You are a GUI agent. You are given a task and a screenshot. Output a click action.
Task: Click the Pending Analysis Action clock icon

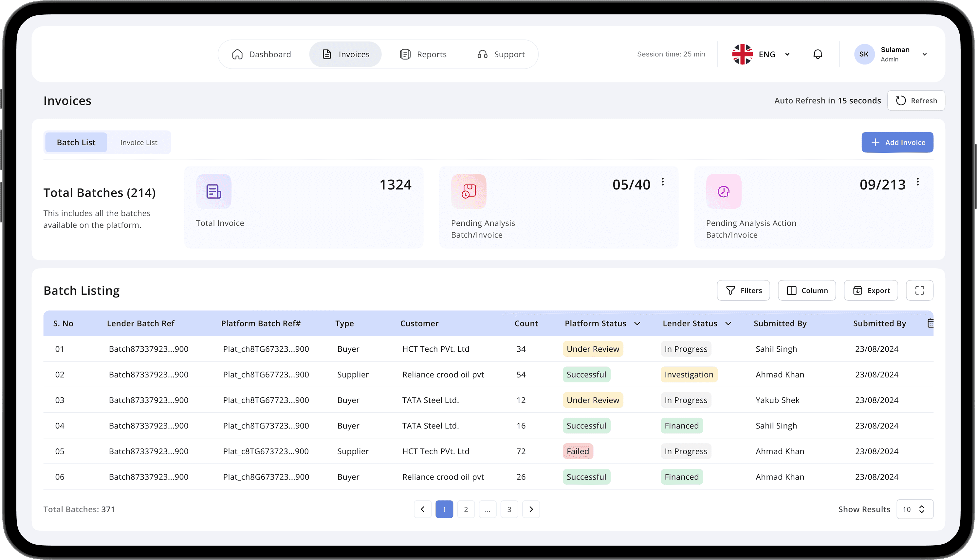[723, 191]
